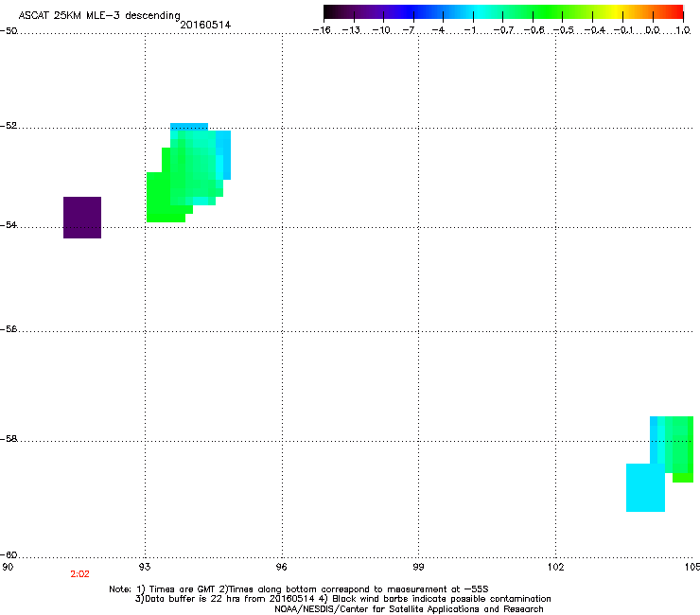
Task: Click the longitude axis label 93
Action: click(145, 567)
